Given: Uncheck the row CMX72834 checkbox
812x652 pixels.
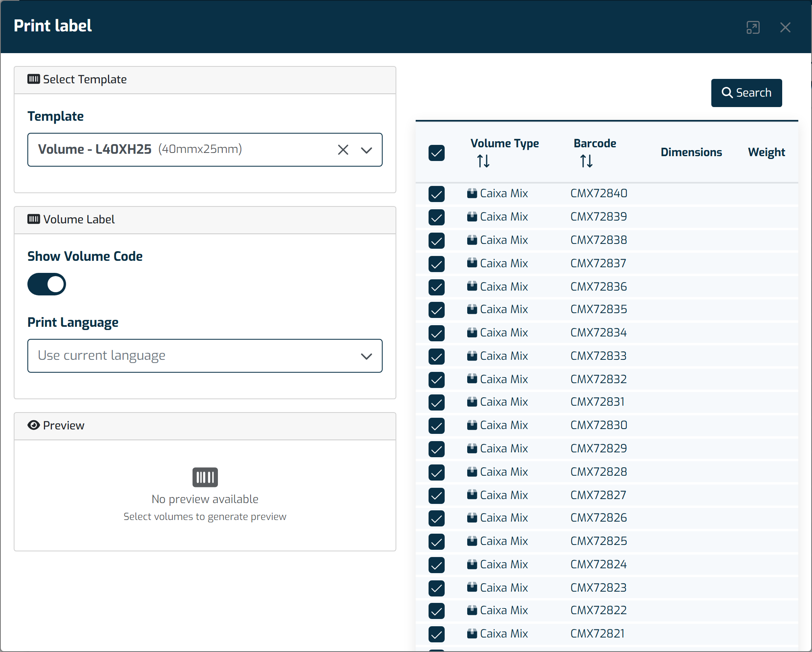Looking at the screenshot, I should 437,333.
